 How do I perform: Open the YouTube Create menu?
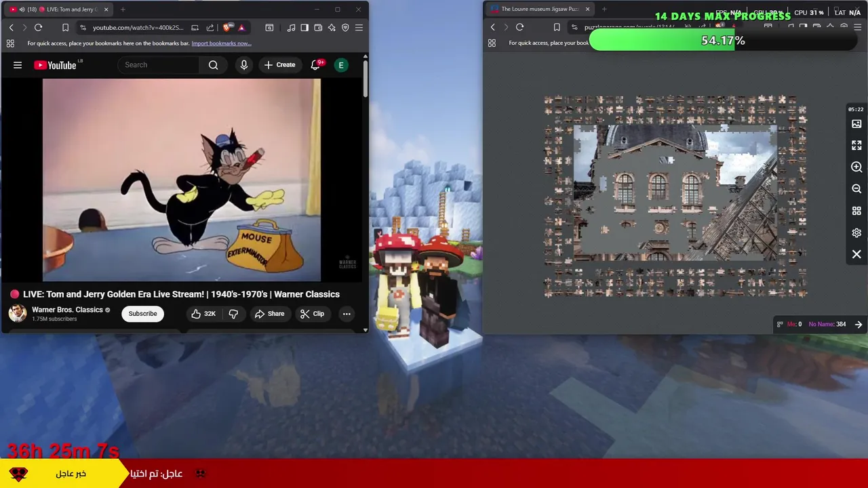[x=280, y=65]
